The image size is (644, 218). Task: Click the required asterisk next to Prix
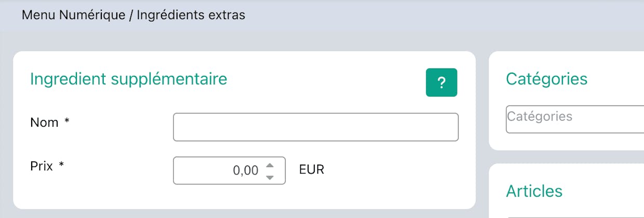[x=61, y=165]
